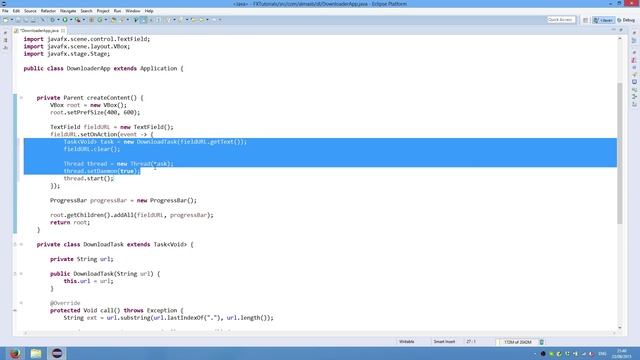
Task: Switch to the Debug perspective
Action: tap(626, 20)
